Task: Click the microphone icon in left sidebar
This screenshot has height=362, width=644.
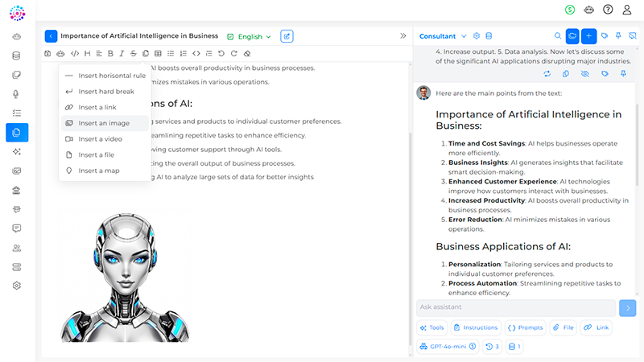Action: pyautogui.click(x=16, y=94)
